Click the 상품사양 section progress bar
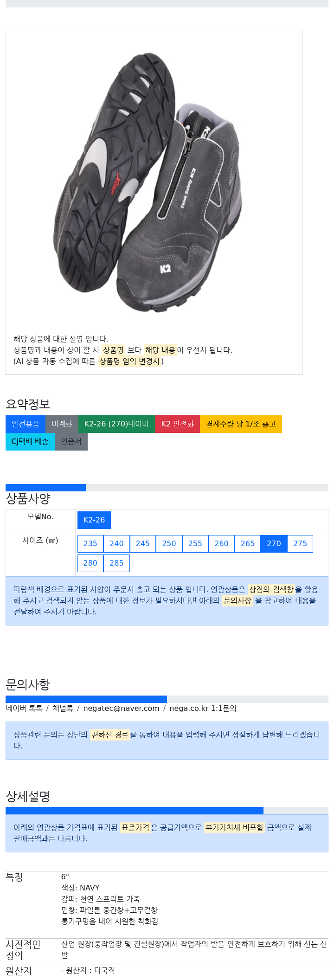The height and width of the screenshot is (980, 334). point(46,488)
